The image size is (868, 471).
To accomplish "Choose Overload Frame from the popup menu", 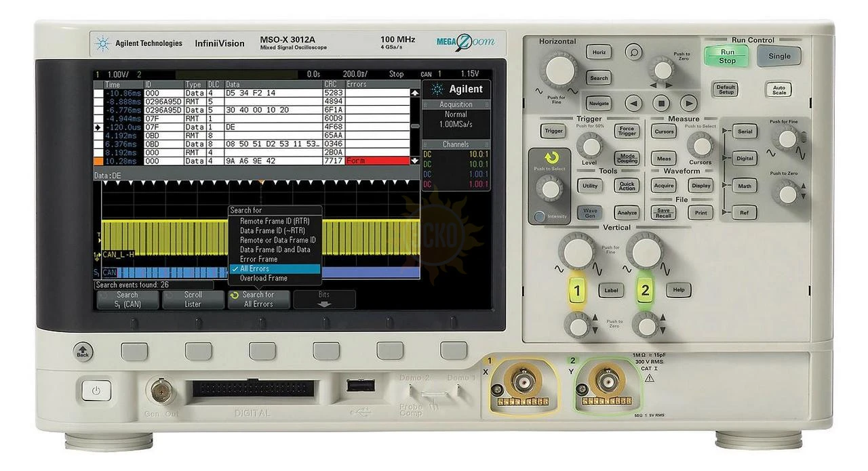I will (263, 278).
